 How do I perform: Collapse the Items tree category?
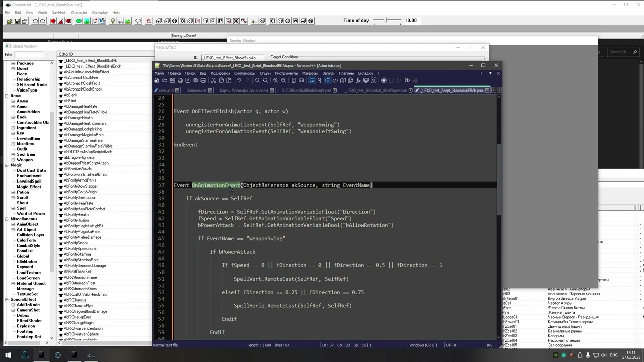pyautogui.click(x=7, y=96)
